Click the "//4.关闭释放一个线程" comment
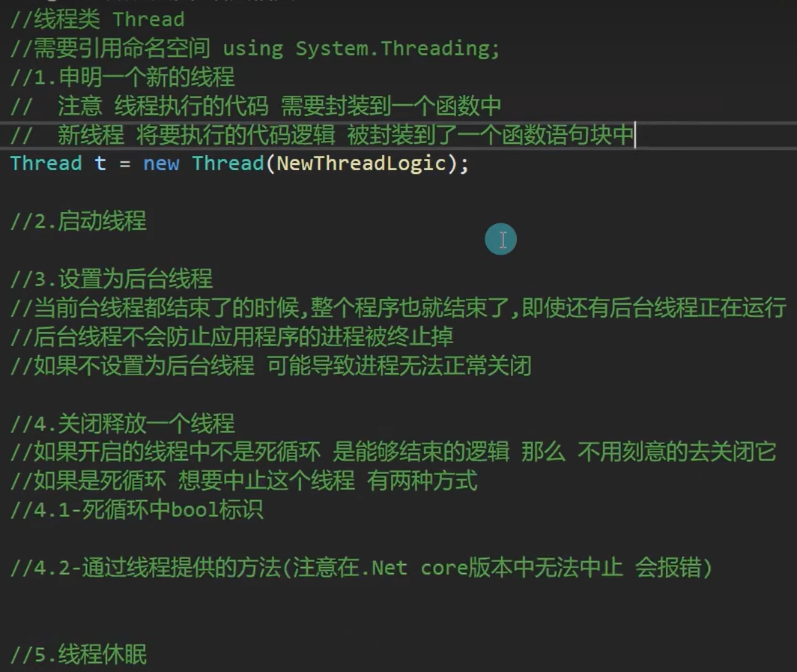The width and height of the screenshot is (797, 672). (x=123, y=424)
